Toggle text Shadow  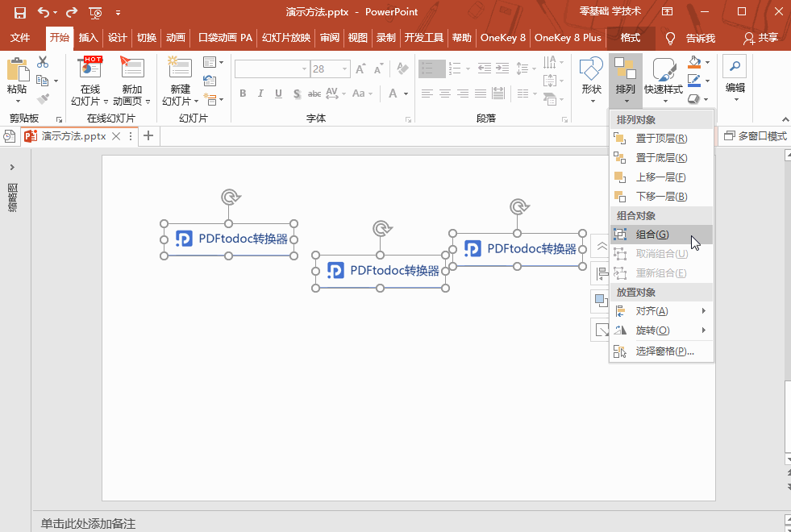pos(297,94)
